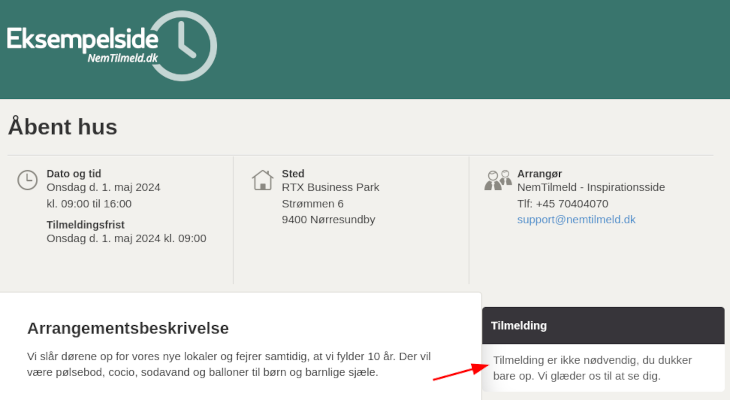Click the Sted label
The width and height of the screenshot is (730, 400).
pos(293,174)
